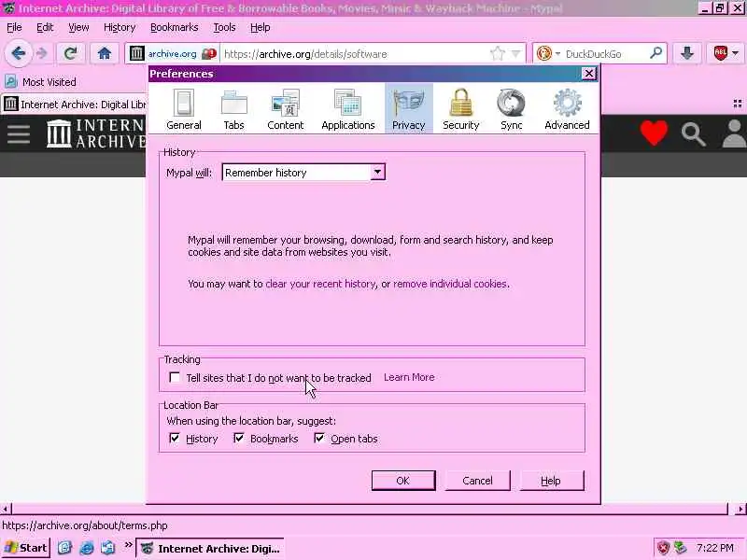The image size is (747, 560).
Task: Open the View menu
Action: pos(78,28)
